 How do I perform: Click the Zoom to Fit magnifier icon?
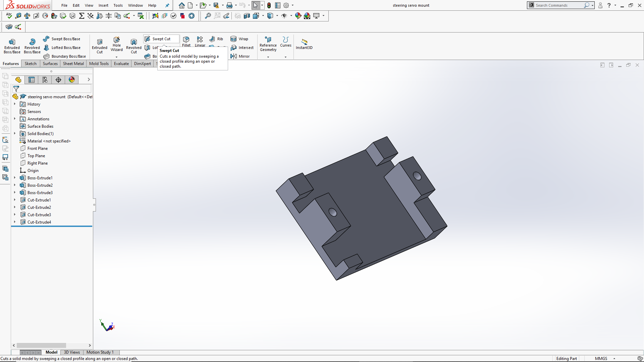208,16
